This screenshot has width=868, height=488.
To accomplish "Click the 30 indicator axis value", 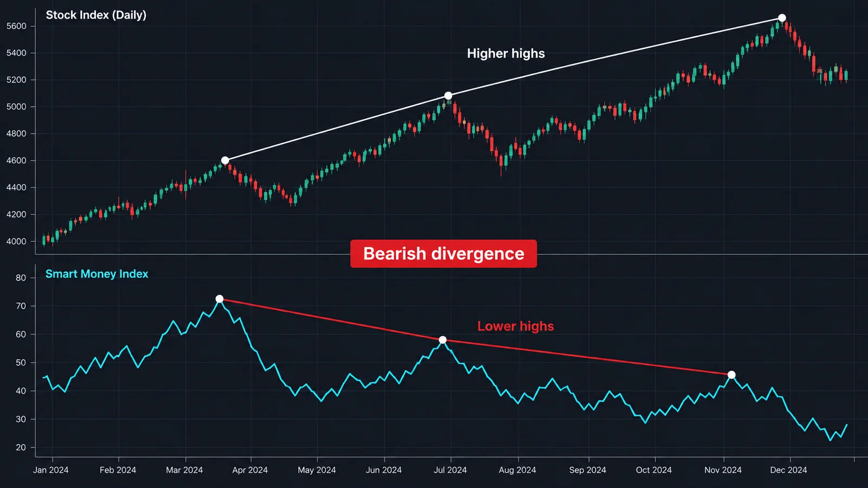I will [x=21, y=419].
